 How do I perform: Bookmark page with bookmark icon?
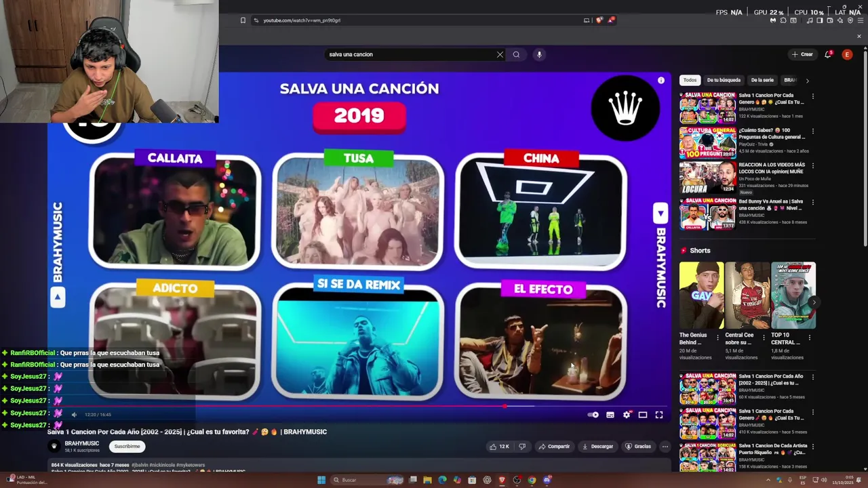(x=243, y=20)
